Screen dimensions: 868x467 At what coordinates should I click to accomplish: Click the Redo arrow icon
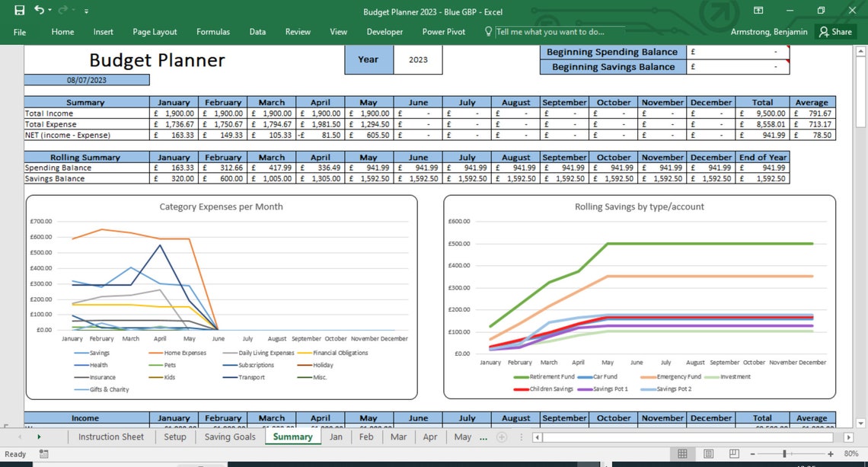click(63, 9)
